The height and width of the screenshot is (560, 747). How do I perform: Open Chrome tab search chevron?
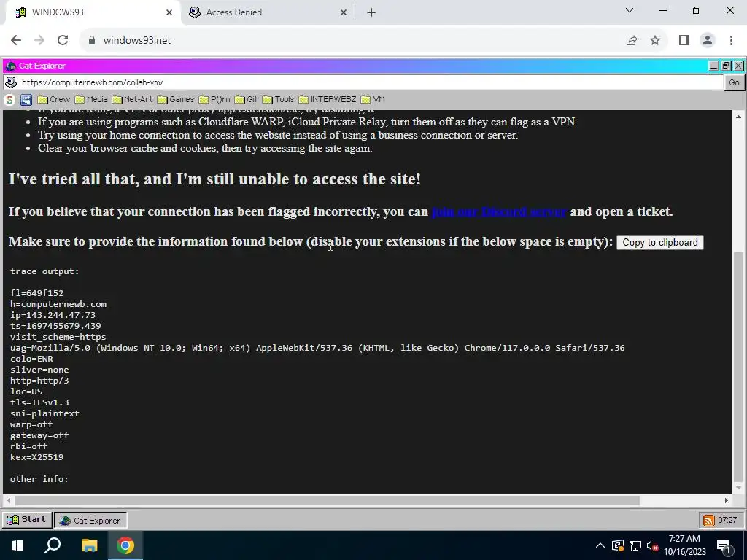pyautogui.click(x=630, y=10)
